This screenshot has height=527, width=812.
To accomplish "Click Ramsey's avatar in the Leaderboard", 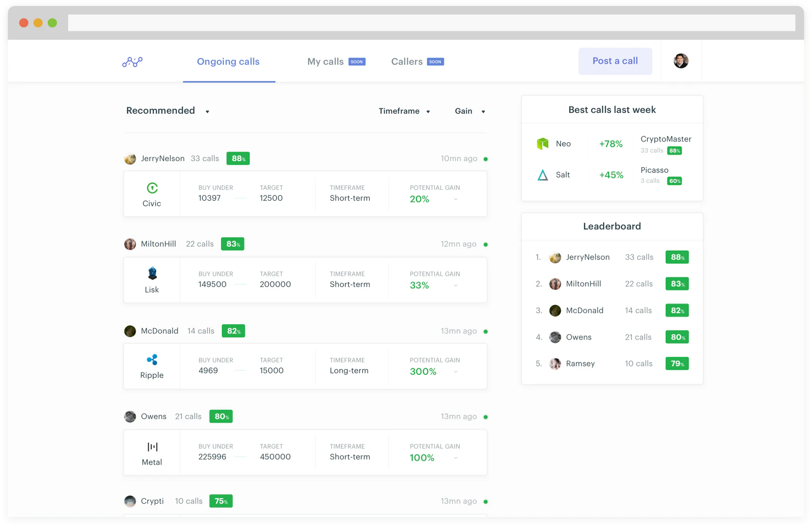I will point(555,364).
